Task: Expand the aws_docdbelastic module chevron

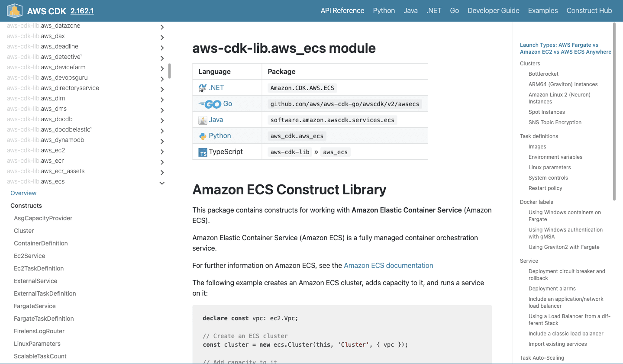Action: click(x=162, y=131)
